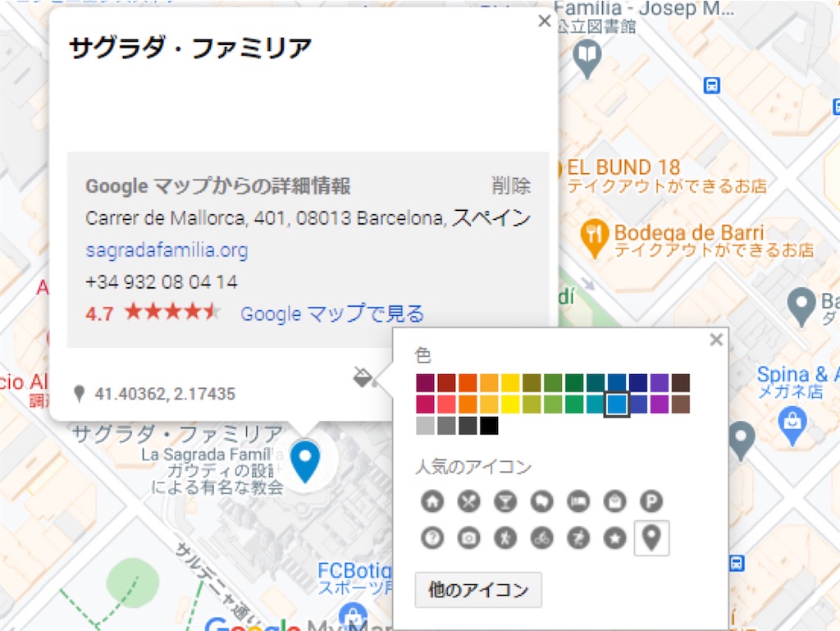Pick the dark orange swatch in top row
This screenshot has height=631, width=840.
coord(468,383)
